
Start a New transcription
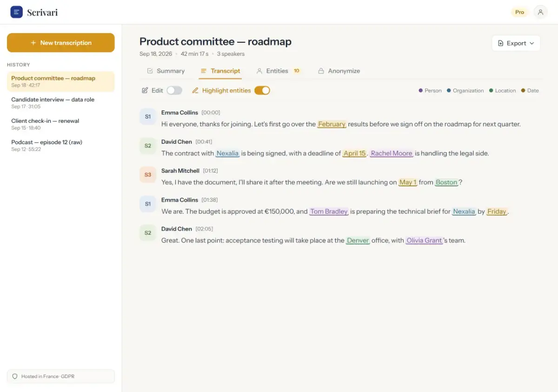pyautogui.click(x=61, y=43)
